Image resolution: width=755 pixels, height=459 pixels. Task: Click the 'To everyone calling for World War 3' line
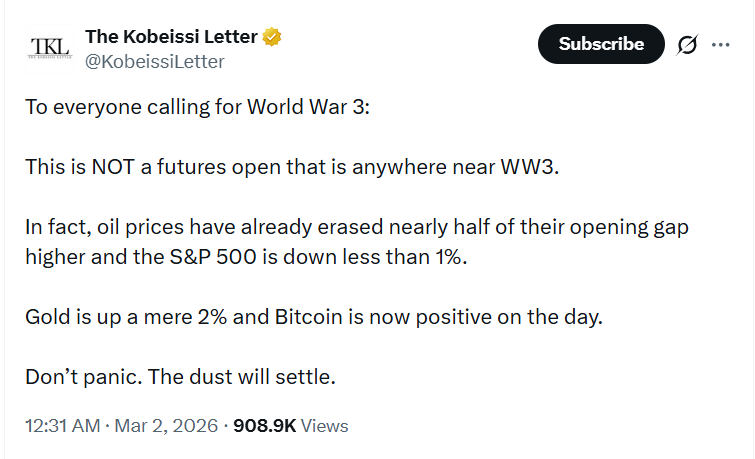tap(198, 106)
